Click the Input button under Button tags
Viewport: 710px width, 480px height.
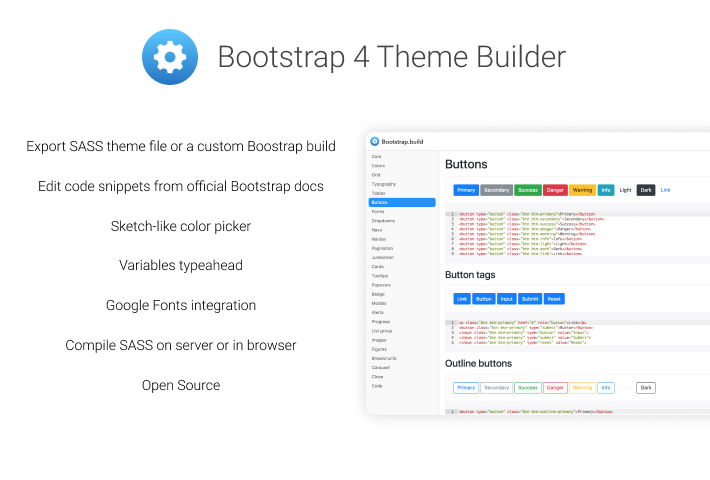tap(507, 299)
